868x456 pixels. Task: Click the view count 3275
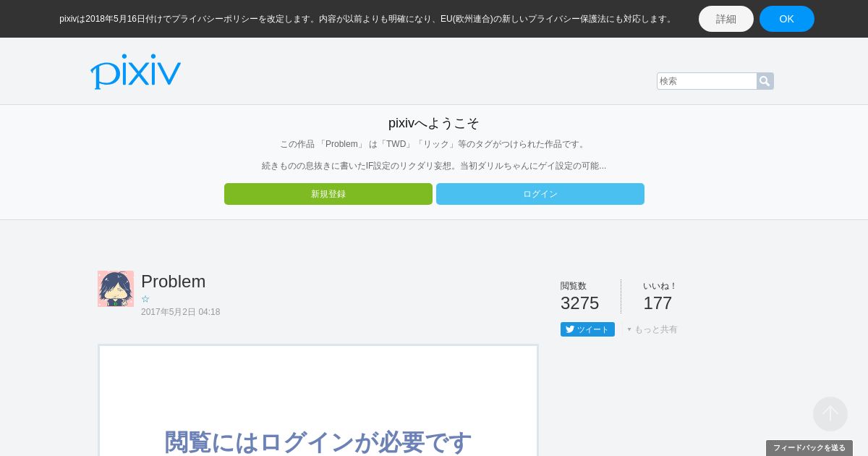580,303
